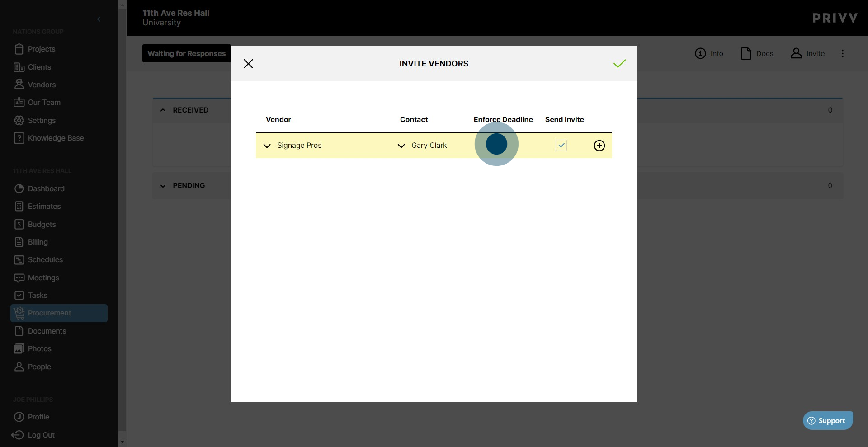Expand the PENDING section

pyautogui.click(x=163, y=186)
